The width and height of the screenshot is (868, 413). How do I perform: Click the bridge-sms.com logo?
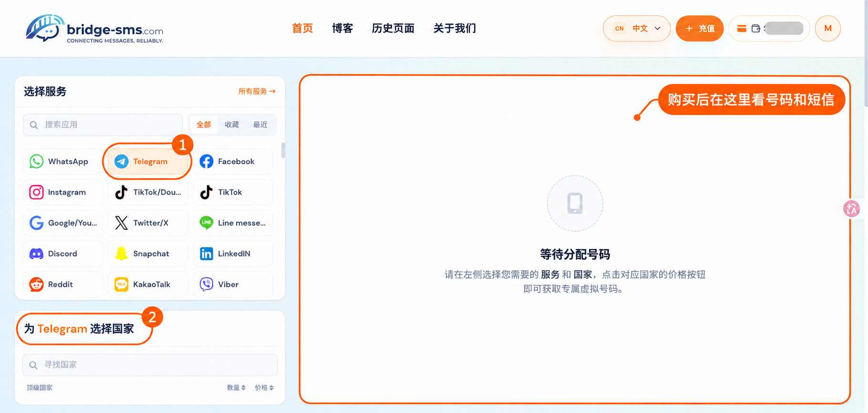tap(94, 29)
